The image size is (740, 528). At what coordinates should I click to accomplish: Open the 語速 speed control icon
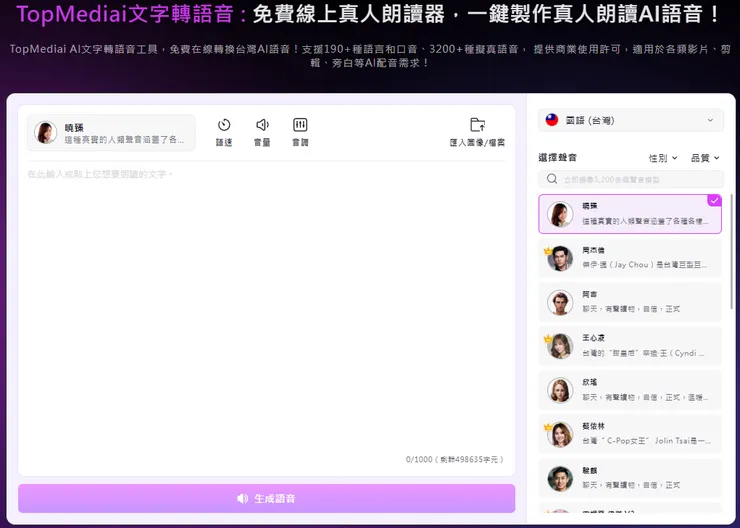[x=224, y=125]
